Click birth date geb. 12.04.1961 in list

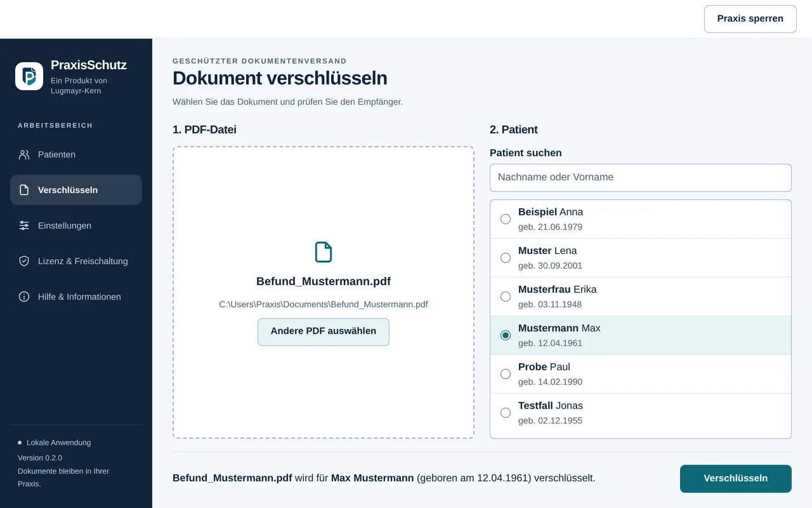click(x=550, y=344)
